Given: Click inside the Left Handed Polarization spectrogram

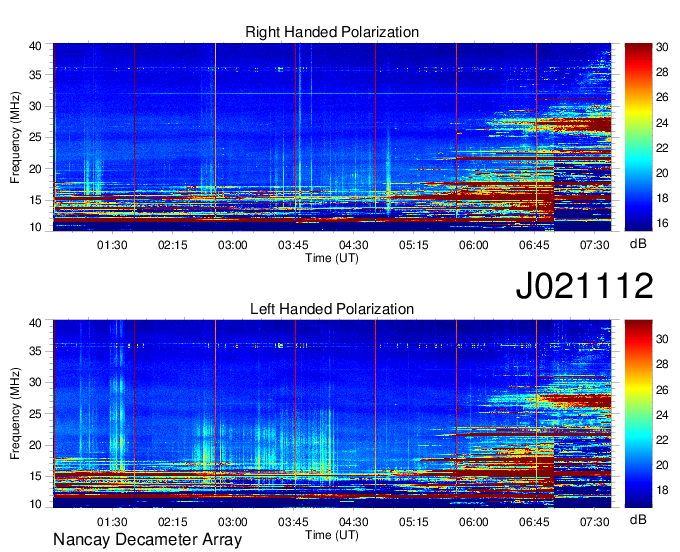Looking at the screenshot, I should click(x=332, y=413).
